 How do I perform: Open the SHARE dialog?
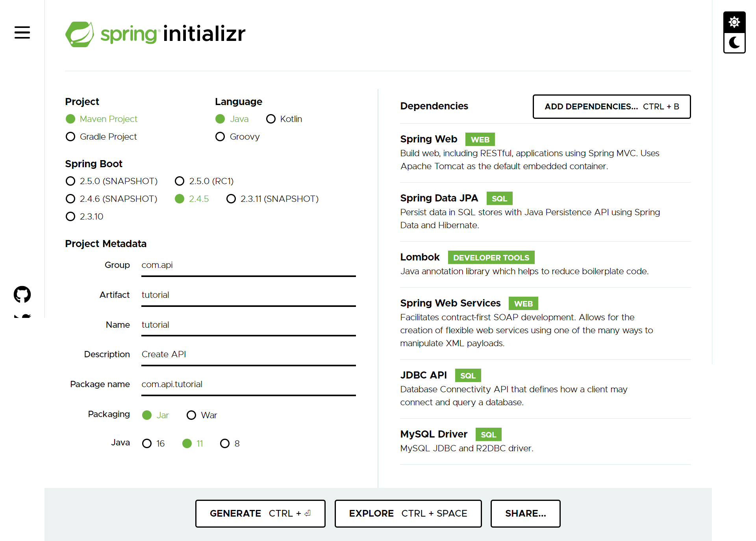pyautogui.click(x=525, y=513)
